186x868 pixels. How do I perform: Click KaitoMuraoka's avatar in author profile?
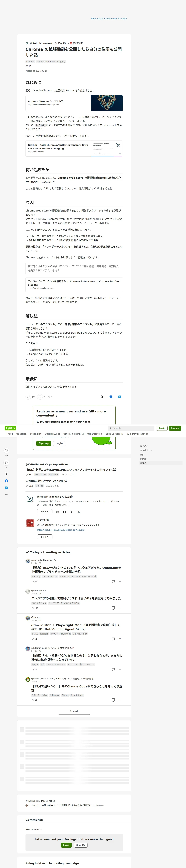(30, 499)
